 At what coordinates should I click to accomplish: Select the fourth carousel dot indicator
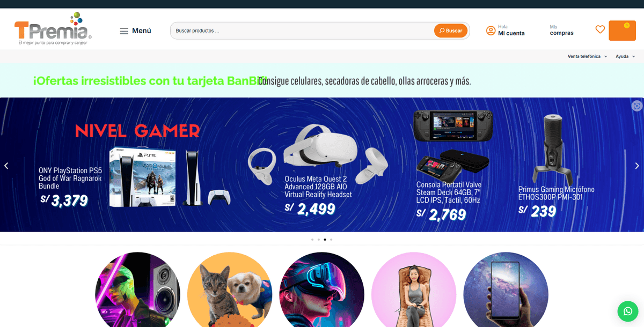click(331, 240)
